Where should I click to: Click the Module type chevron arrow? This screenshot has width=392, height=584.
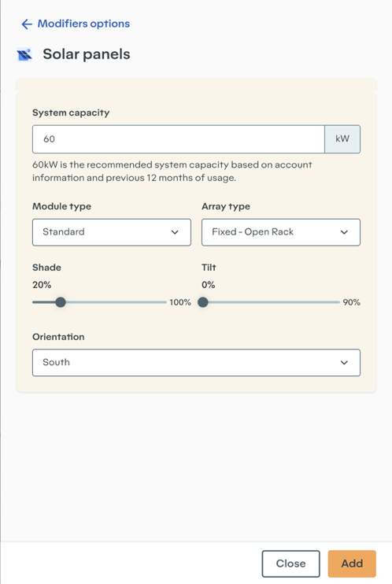point(175,232)
